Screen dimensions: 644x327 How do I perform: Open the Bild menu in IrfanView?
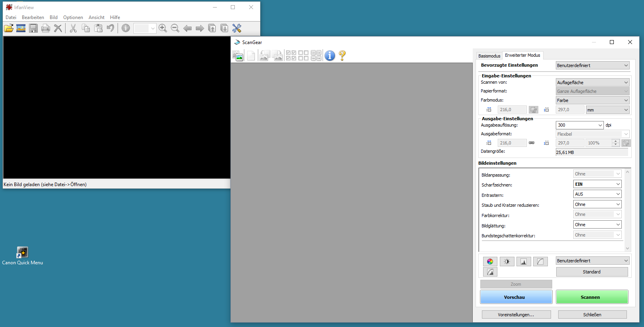54,17
